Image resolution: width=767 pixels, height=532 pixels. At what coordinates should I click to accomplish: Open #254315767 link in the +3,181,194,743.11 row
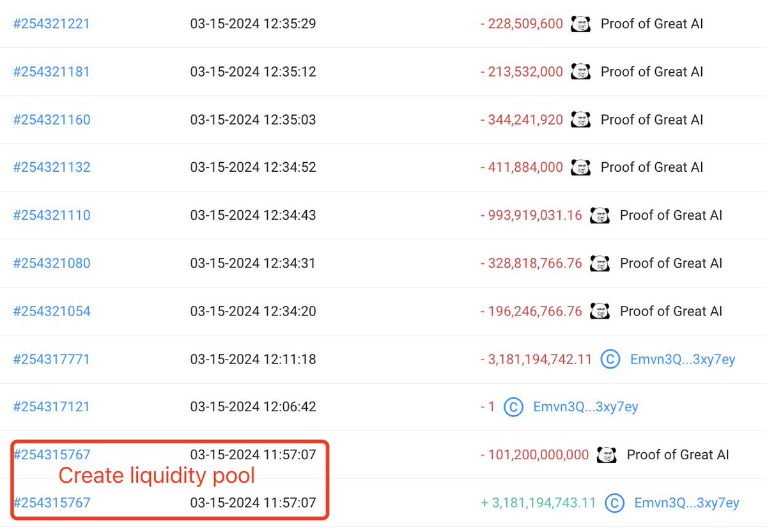(52, 503)
